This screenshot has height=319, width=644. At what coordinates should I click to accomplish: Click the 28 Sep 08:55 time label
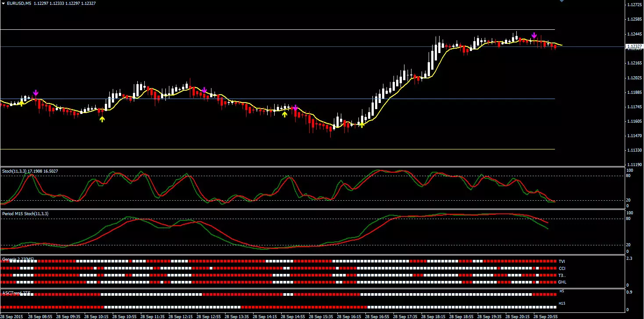pyautogui.click(x=40, y=316)
